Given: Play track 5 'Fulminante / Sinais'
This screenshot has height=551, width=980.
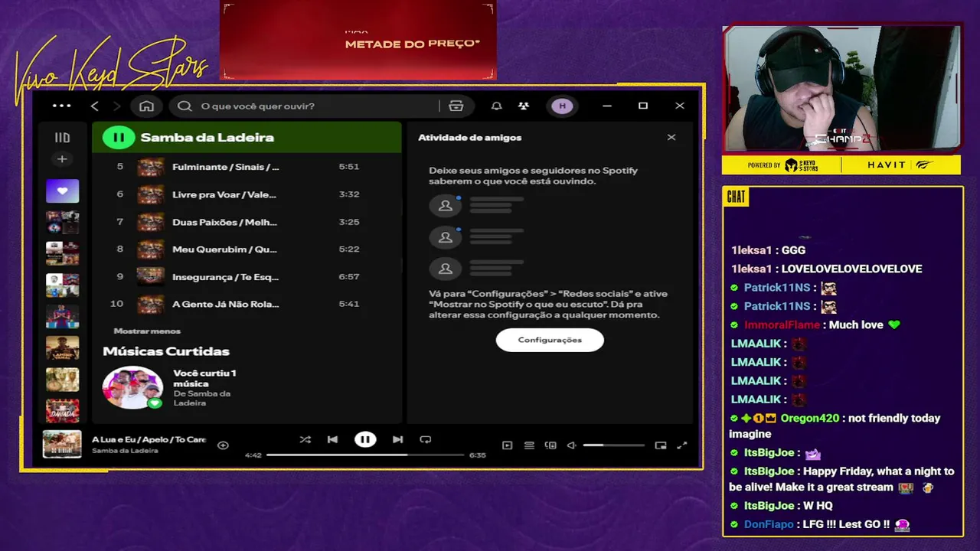Looking at the screenshot, I should pyautogui.click(x=247, y=167).
